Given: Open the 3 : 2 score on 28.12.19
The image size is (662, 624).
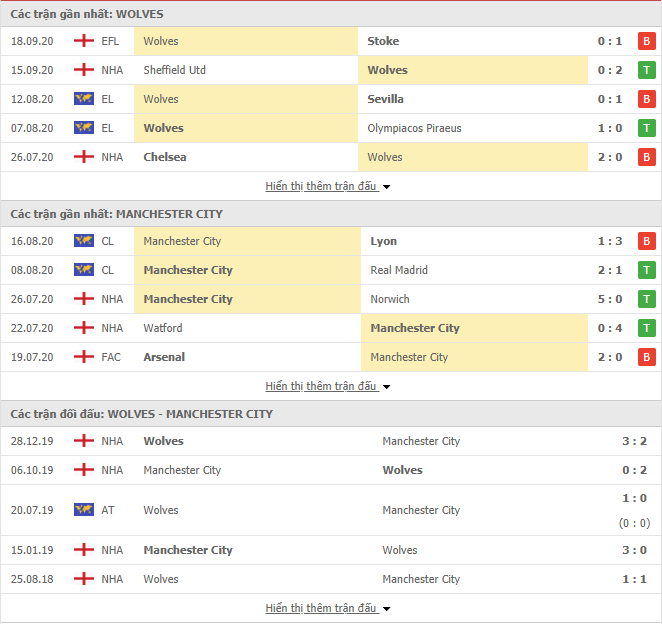Looking at the screenshot, I should pyautogui.click(x=634, y=441).
